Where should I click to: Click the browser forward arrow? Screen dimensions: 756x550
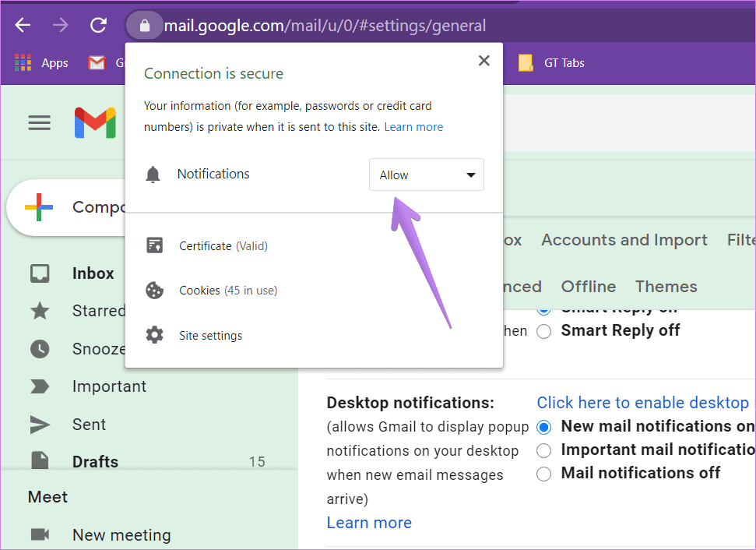pyautogui.click(x=60, y=25)
